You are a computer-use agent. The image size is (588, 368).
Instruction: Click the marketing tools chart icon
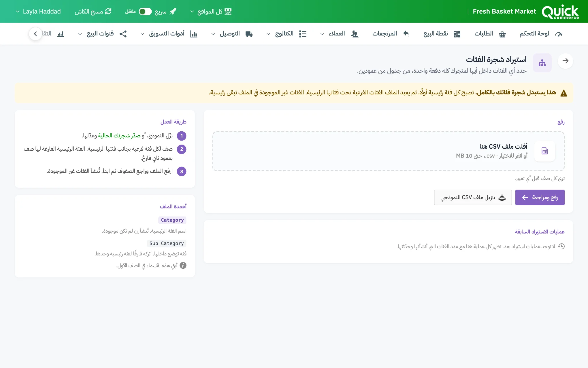194,34
